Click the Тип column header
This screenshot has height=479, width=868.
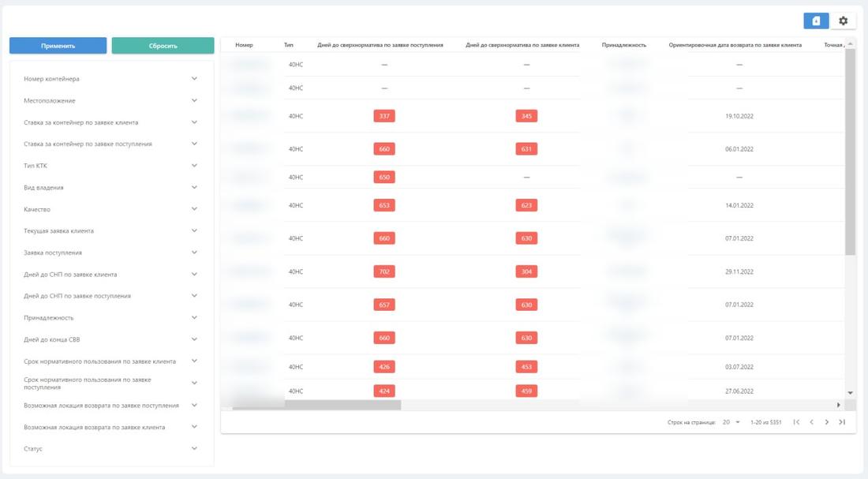click(x=289, y=45)
